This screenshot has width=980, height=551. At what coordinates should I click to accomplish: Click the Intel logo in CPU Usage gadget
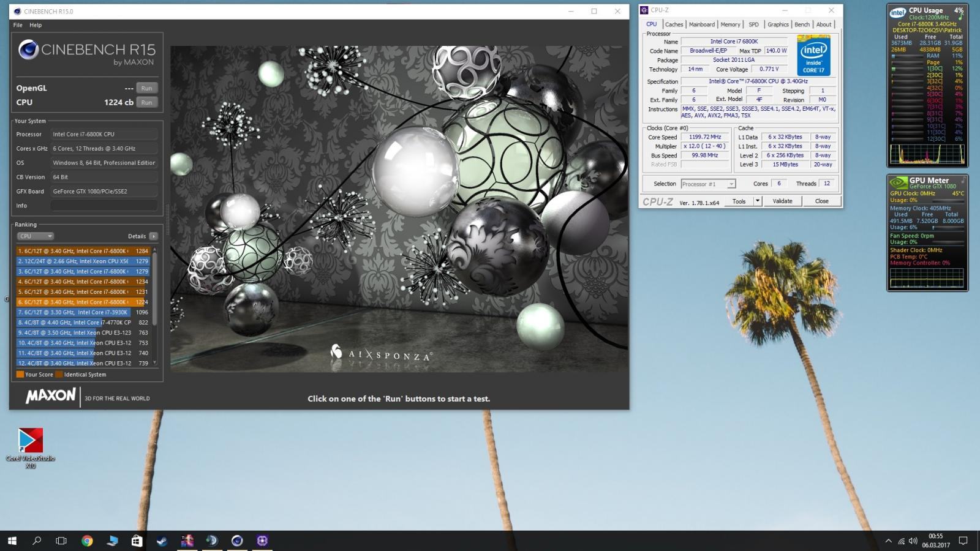(x=898, y=12)
